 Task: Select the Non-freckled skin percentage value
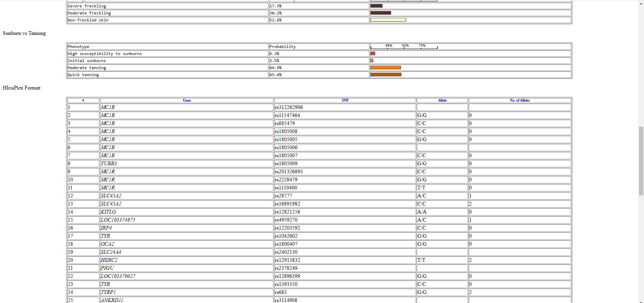click(275, 20)
